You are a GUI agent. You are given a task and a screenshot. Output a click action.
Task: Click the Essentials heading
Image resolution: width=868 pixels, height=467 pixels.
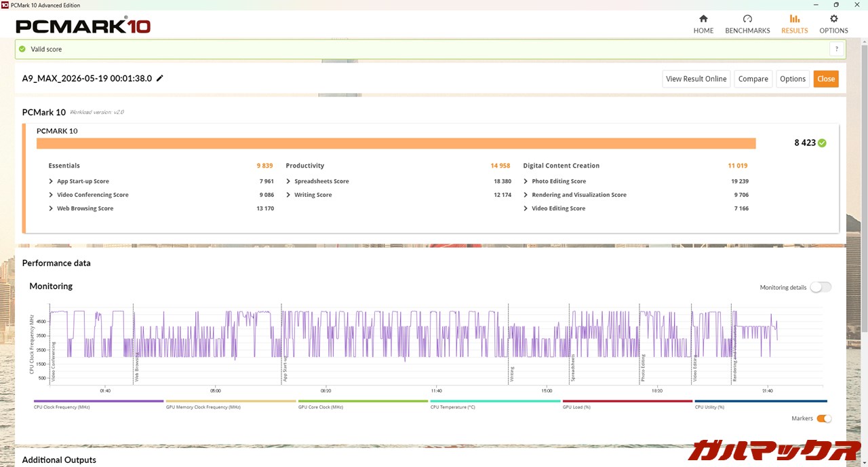click(x=64, y=166)
